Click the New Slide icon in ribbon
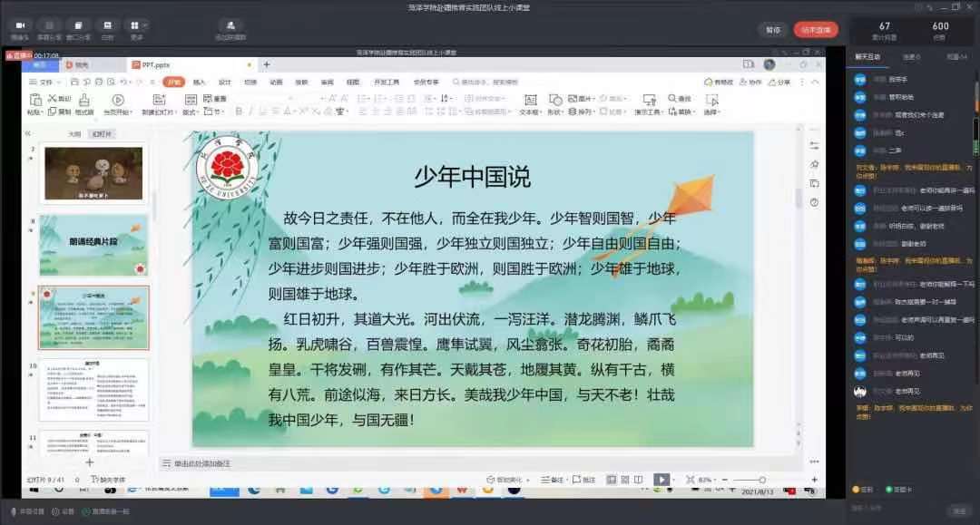The height and width of the screenshot is (525, 980). coord(158,100)
